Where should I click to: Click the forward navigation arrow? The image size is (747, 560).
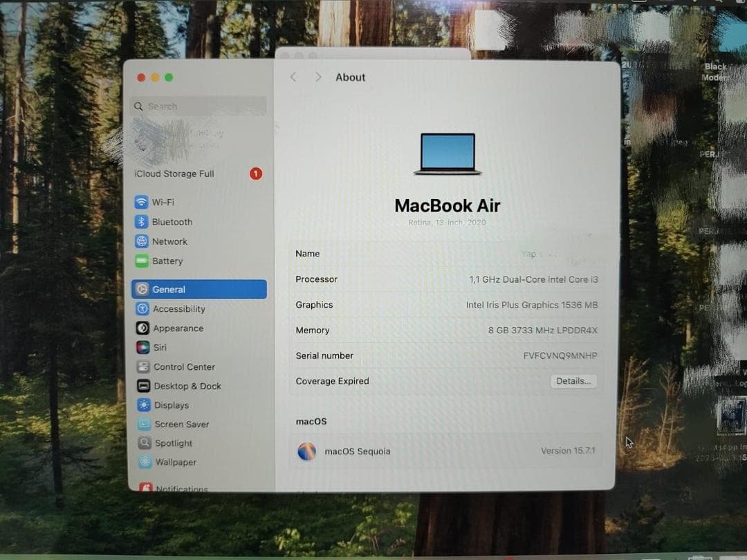tap(317, 77)
